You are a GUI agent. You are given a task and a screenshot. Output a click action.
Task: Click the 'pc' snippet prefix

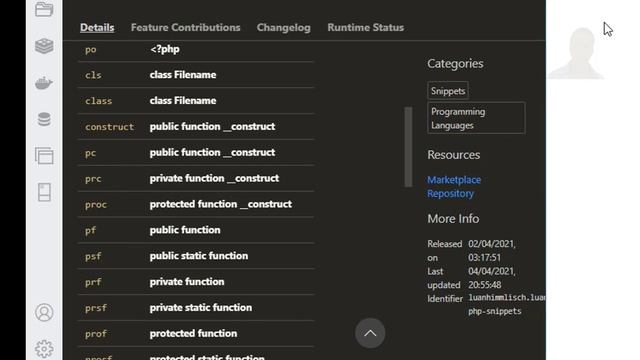[91, 153]
